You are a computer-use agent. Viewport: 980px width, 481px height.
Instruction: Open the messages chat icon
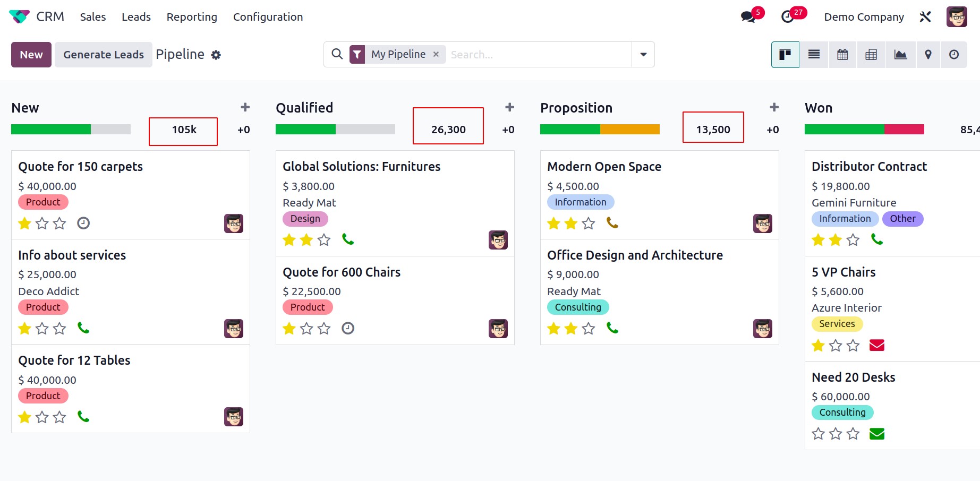[x=748, y=17]
